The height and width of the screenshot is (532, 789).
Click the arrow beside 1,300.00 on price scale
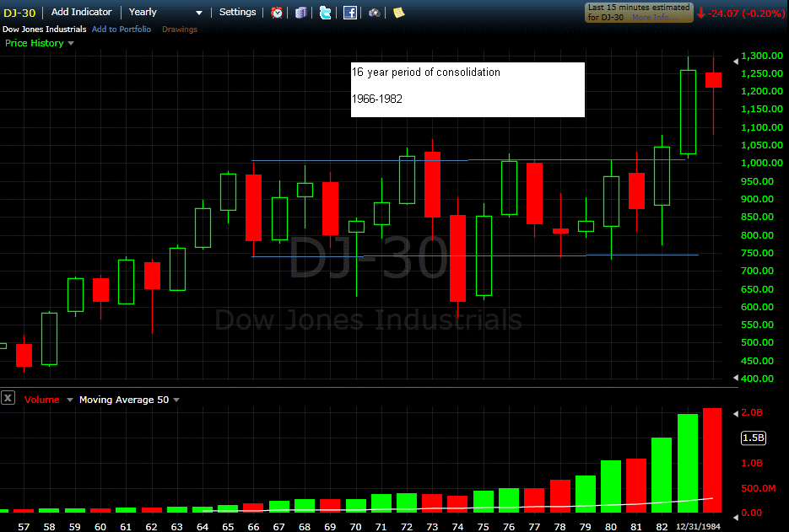[x=736, y=62]
